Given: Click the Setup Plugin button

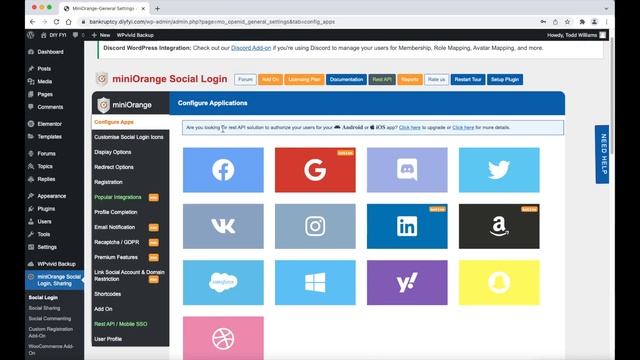Looking at the screenshot, I should point(505,80).
